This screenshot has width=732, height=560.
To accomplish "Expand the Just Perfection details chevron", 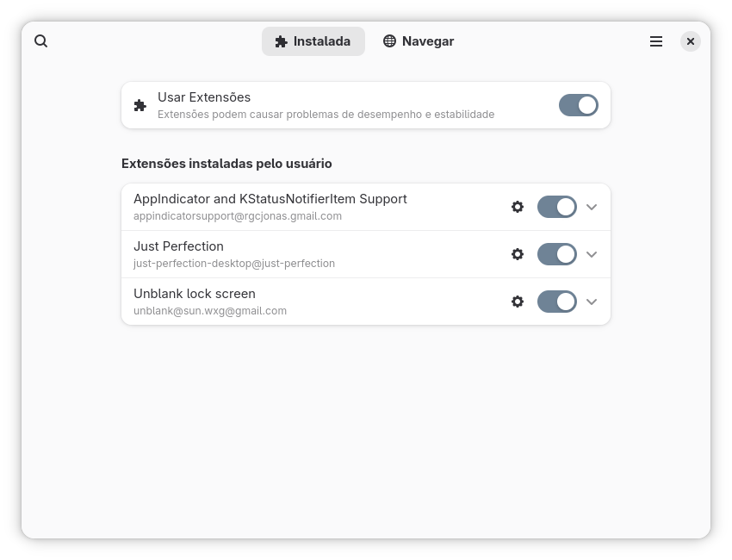I will click(592, 254).
